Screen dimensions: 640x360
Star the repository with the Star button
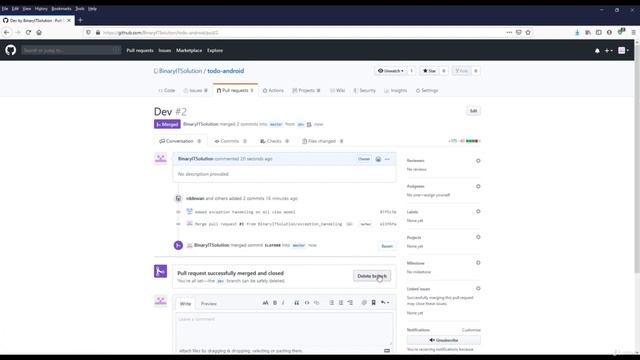429,71
